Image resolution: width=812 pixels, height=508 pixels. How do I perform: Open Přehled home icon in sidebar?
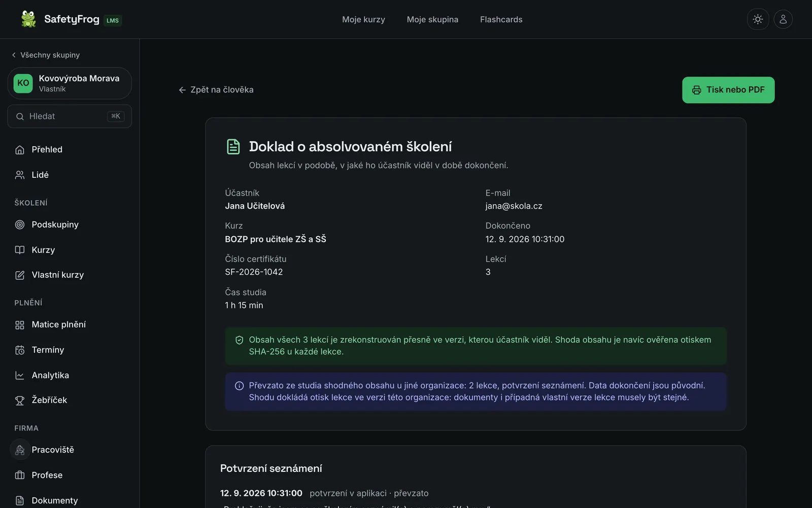pos(20,149)
